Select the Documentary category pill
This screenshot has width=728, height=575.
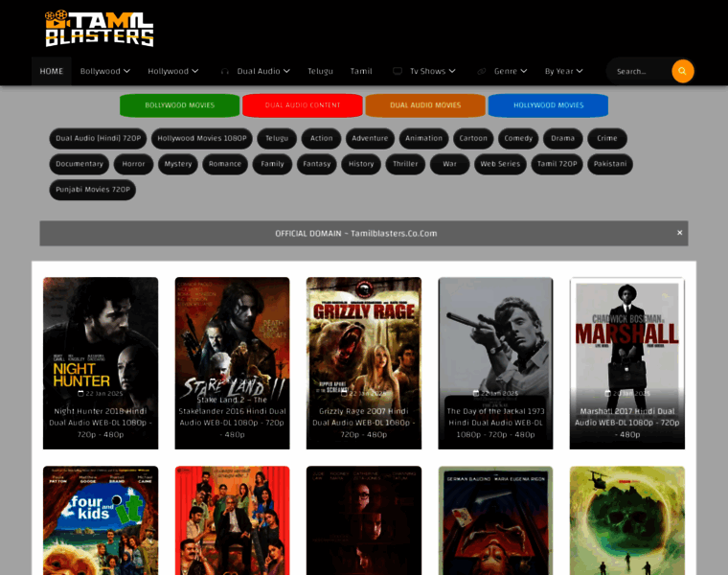click(80, 164)
